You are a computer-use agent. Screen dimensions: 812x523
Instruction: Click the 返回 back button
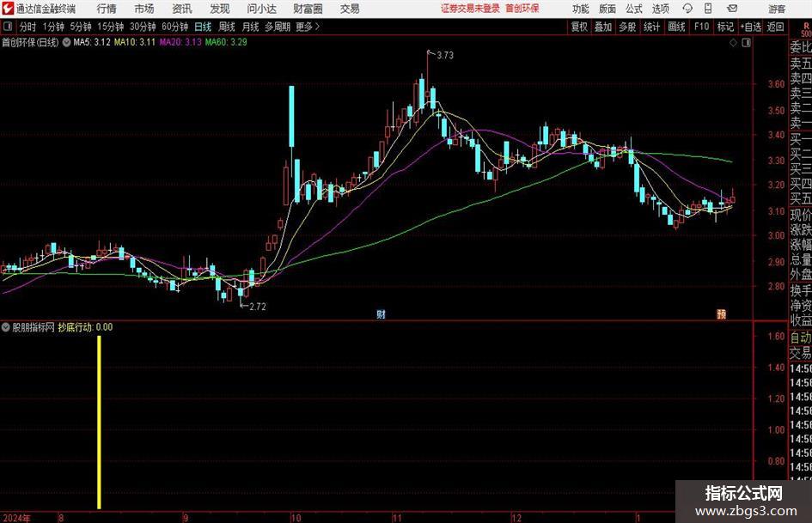click(x=775, y=27)
